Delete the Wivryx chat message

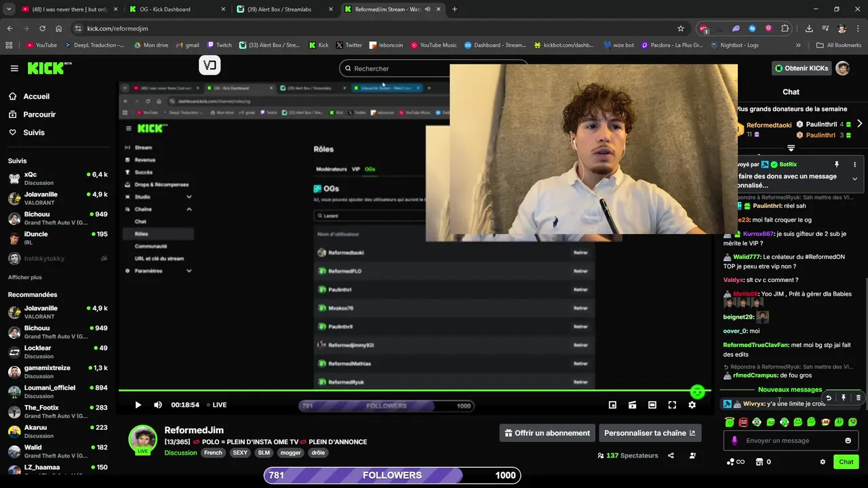858,398
